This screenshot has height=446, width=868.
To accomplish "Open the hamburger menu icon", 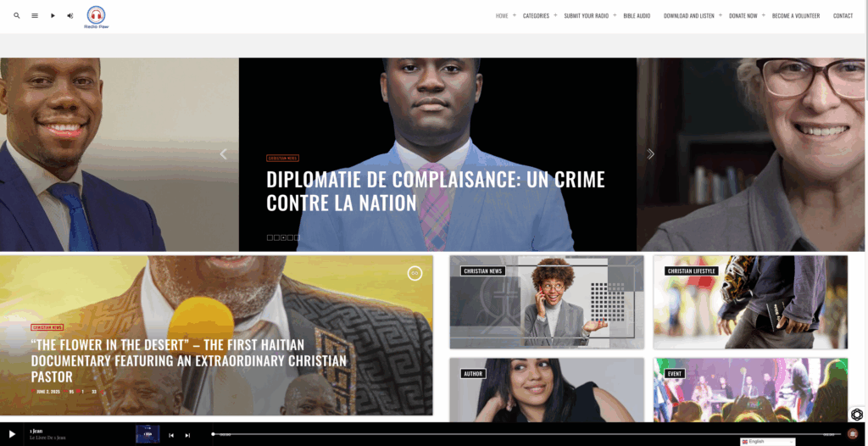I will (34, 15).
